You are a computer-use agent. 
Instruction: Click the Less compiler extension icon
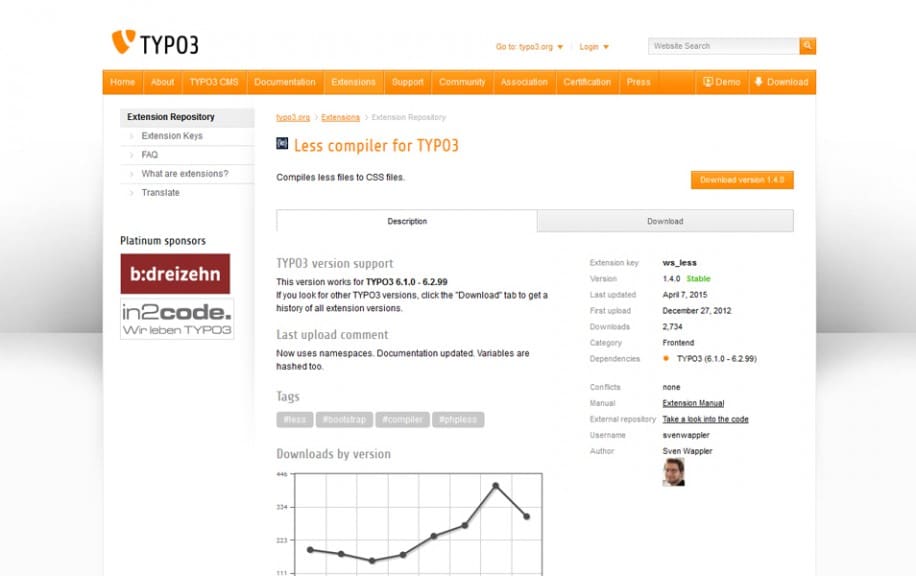pos(282,144)
